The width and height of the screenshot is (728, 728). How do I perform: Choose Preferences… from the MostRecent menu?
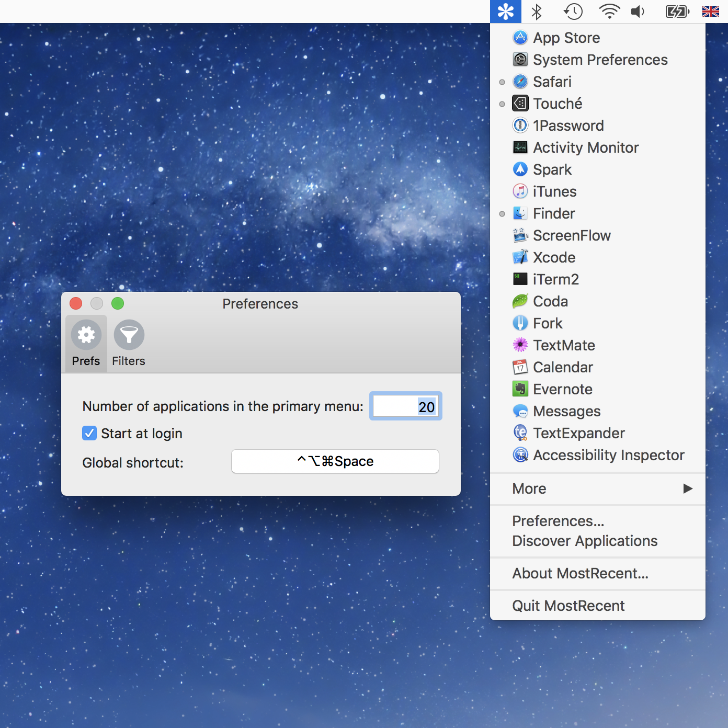598,521
